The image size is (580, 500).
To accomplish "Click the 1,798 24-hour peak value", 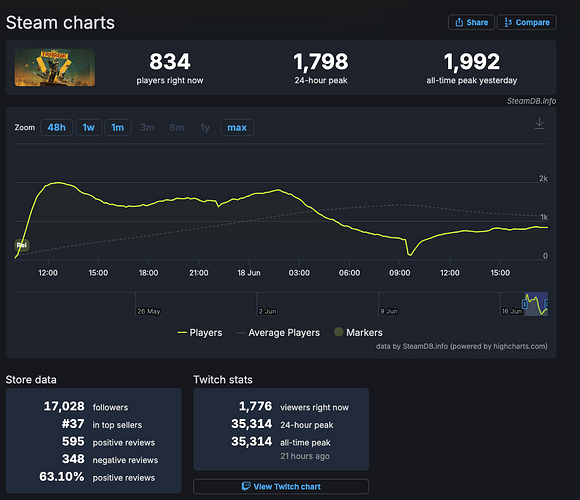I will 321,61.
